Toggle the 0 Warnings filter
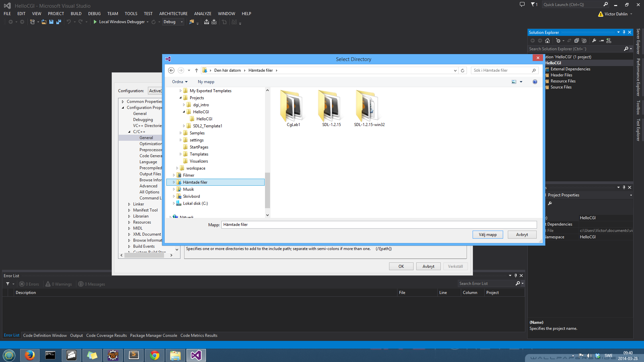Screen dimensions: 644x362 point(59,284)
